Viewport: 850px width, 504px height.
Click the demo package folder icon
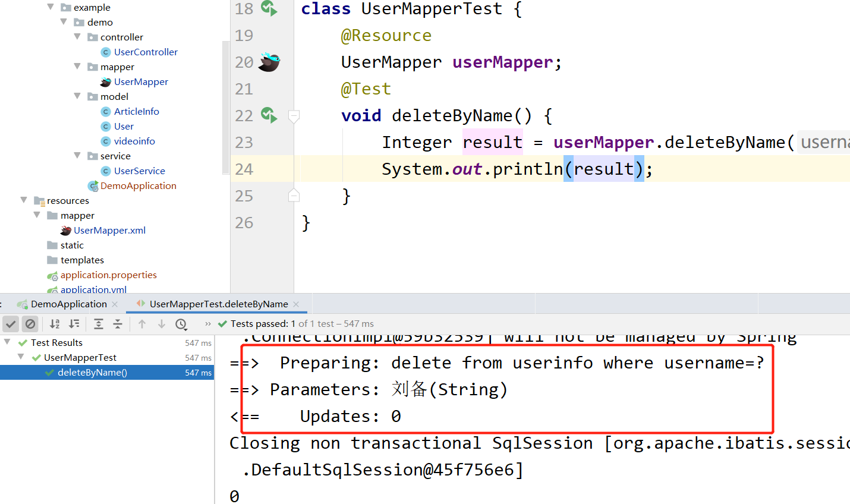point(79,23)
